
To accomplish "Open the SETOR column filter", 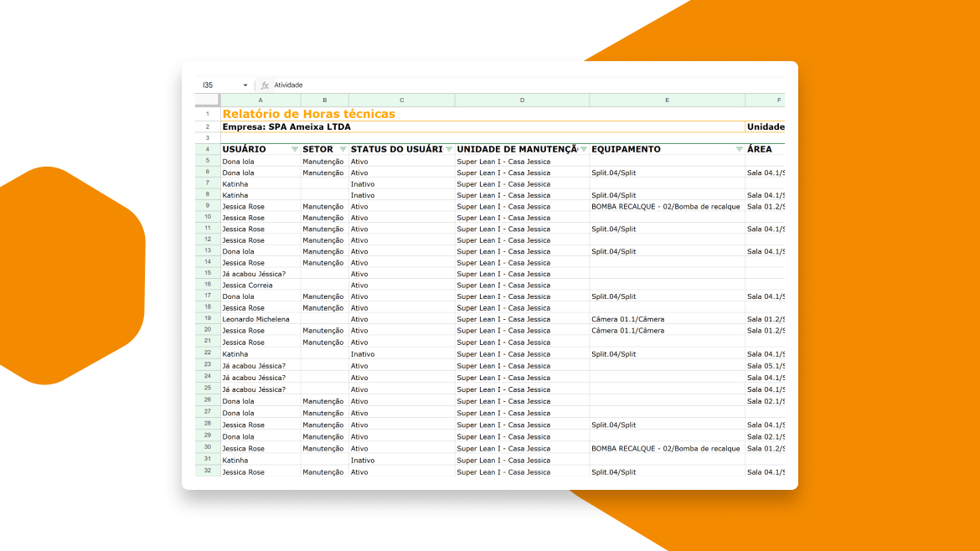I will click(x=343, y=149).
